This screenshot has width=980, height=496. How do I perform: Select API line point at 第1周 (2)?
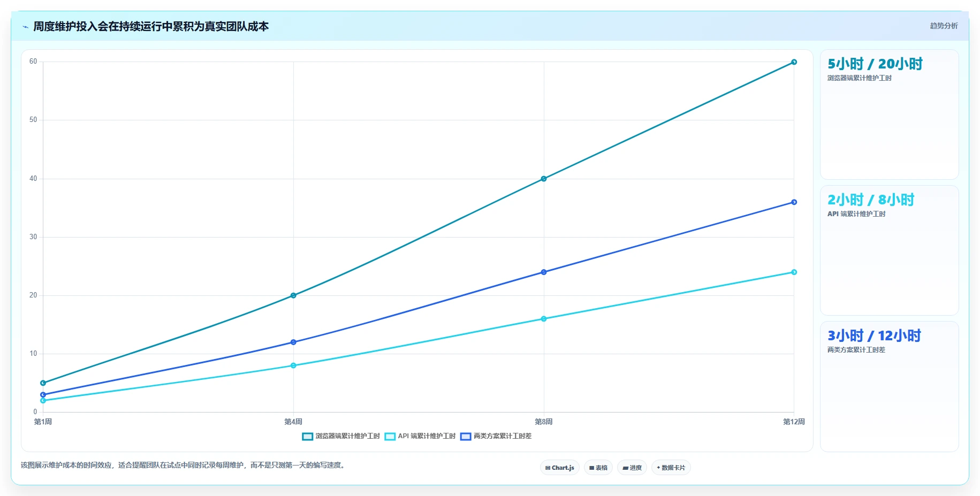click(x=43, y=401)
